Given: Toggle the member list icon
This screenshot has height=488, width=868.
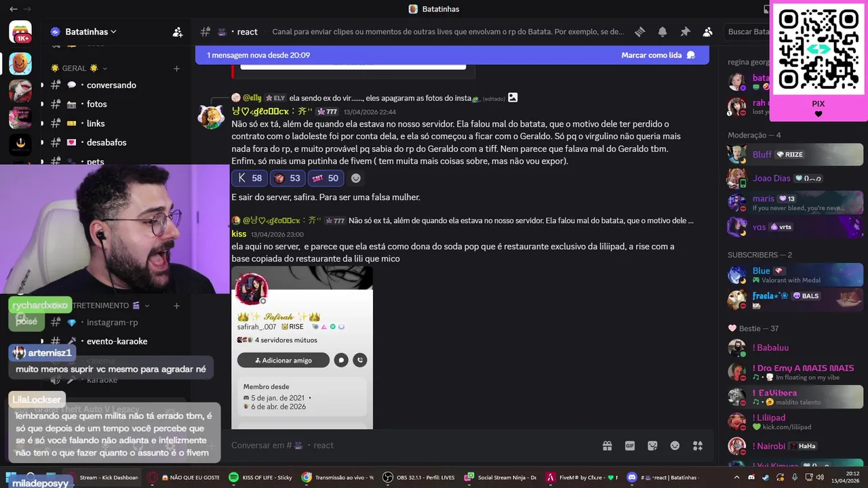Looking at the screenshot, I should point(707,32).
